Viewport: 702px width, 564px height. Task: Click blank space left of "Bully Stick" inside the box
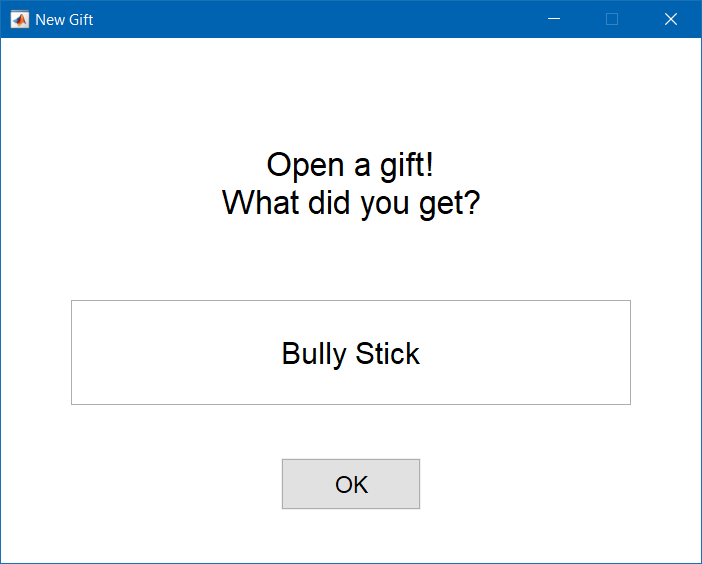170,353
